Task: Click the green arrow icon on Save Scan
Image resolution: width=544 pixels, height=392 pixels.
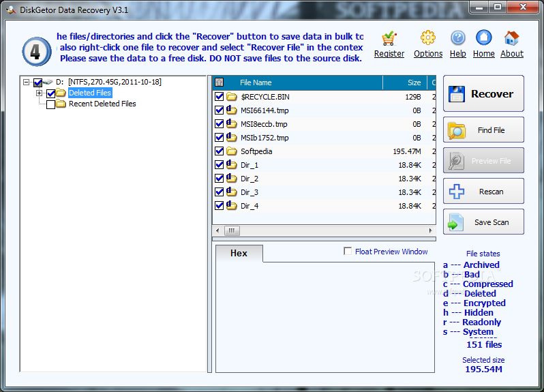Action: (455, 222)
